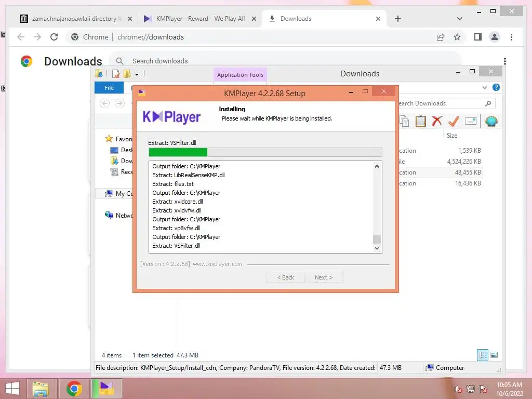
Task: Open Chrome three-dot main menu
Action: tap(511, 37)
